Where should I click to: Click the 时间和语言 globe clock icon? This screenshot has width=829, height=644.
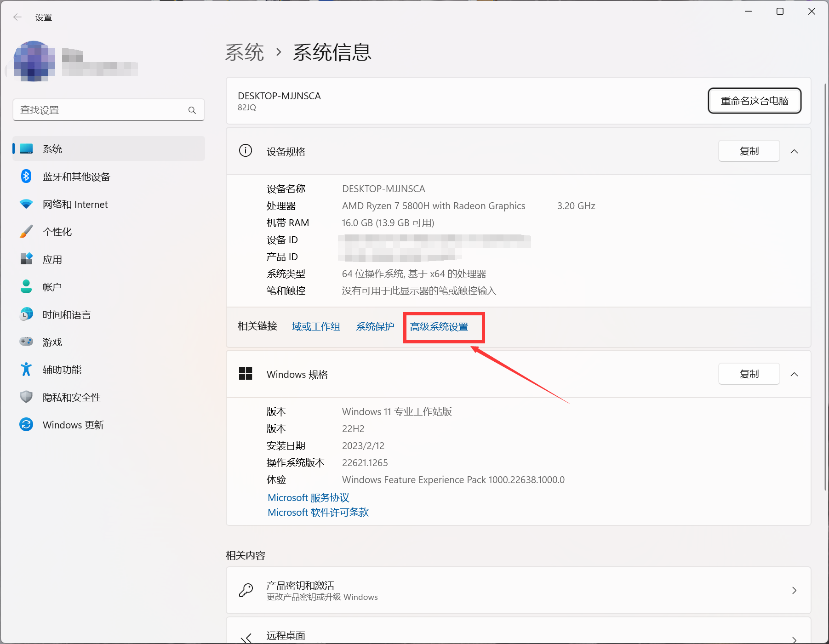click(26, 314)
